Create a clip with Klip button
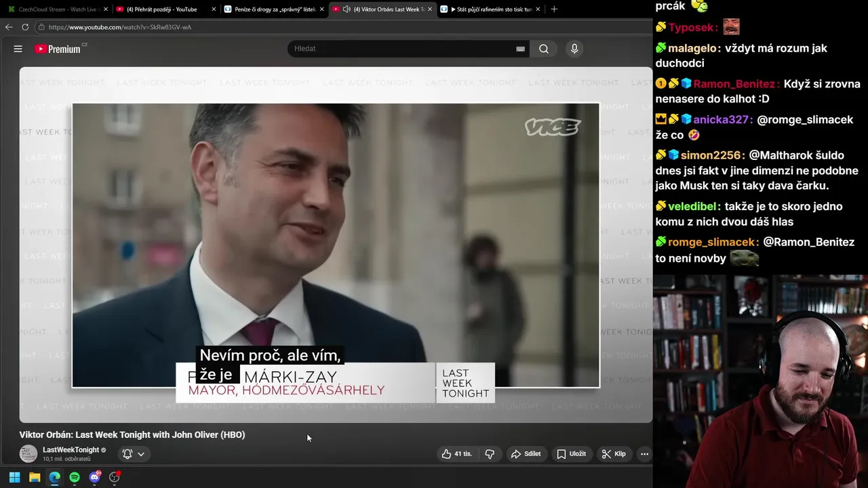Screen dimensions: 868x488 click(614, 454)
